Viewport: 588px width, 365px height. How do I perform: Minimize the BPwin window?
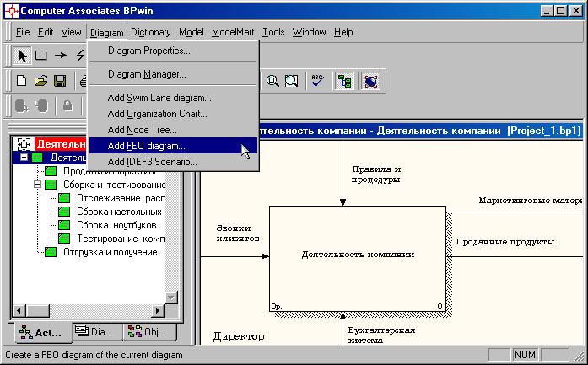[548, 11]
